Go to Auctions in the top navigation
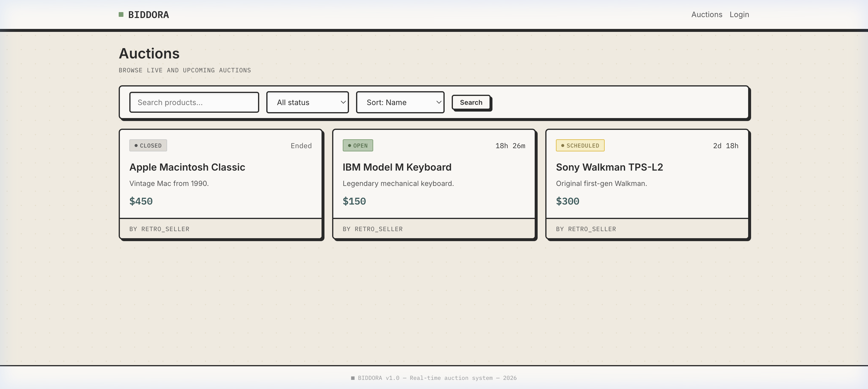Viewport: 868px width, 389px height. (707, 14)
